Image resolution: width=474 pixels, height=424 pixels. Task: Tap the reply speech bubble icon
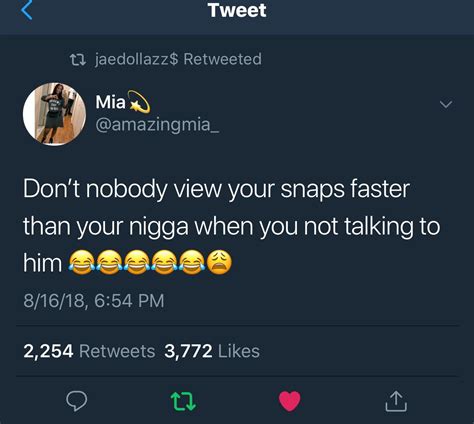pyautogui.click(x=77, y=401)
